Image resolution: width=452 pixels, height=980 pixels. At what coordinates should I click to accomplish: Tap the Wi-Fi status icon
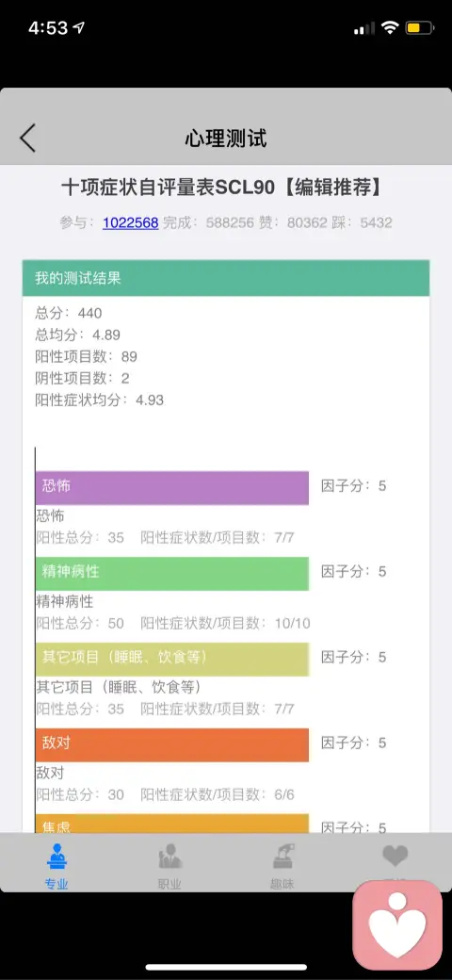pyautogui.click(x=390, y=28)
